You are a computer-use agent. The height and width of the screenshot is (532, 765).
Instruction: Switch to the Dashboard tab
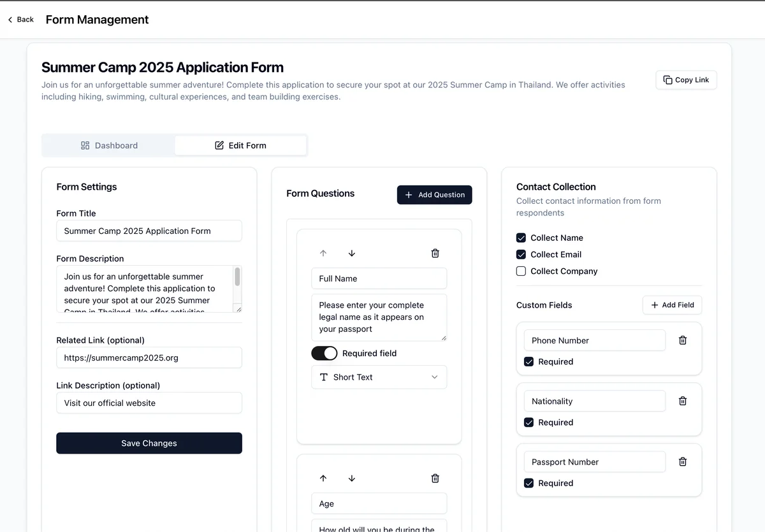[x=109, y=145]
